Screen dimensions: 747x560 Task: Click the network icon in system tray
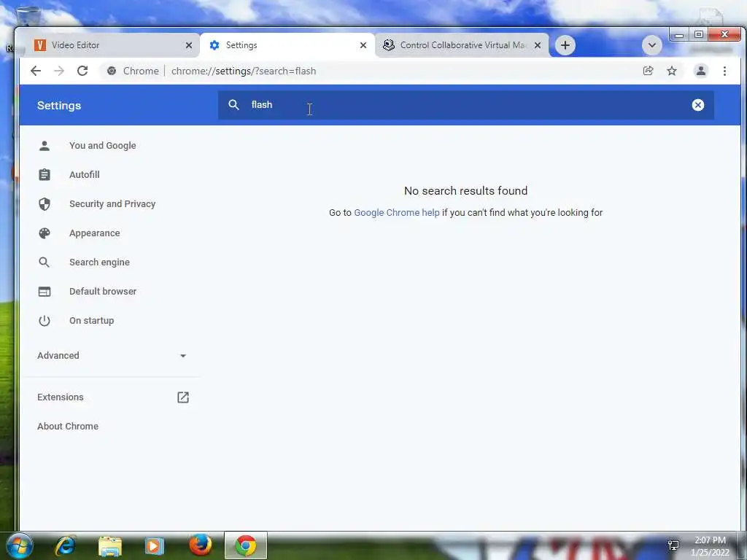(x=673, y=545)
